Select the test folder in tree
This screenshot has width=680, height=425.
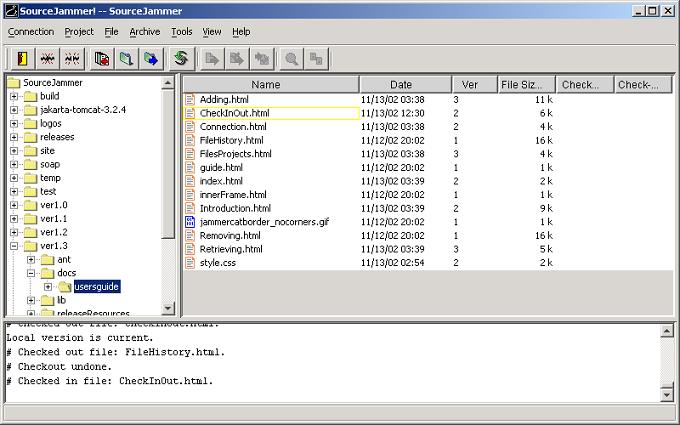tap(48, 191)
